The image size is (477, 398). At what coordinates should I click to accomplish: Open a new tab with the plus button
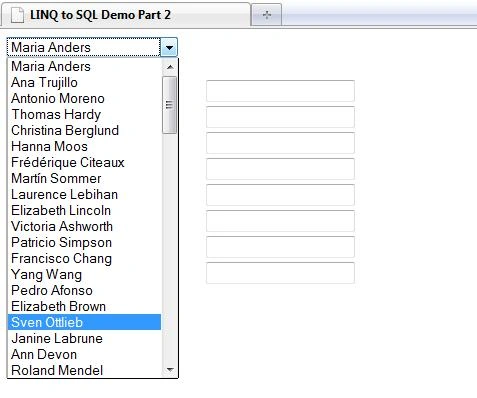click(266, 15)
